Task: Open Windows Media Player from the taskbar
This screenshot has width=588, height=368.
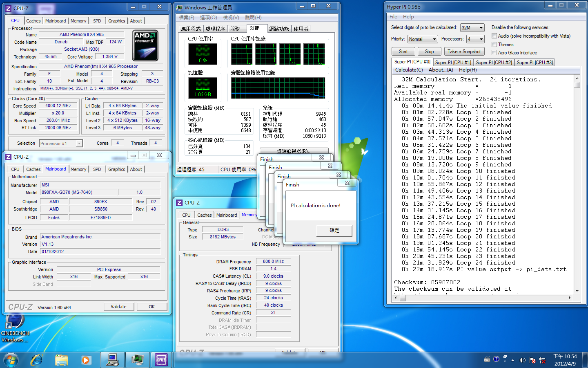Action: pyautogui.click(x=85, y=360)
